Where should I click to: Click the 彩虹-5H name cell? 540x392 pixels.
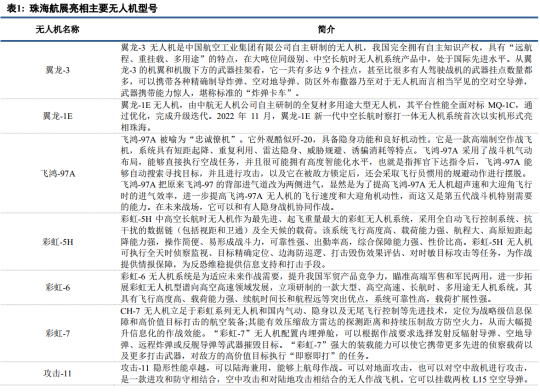coord(57,242)
